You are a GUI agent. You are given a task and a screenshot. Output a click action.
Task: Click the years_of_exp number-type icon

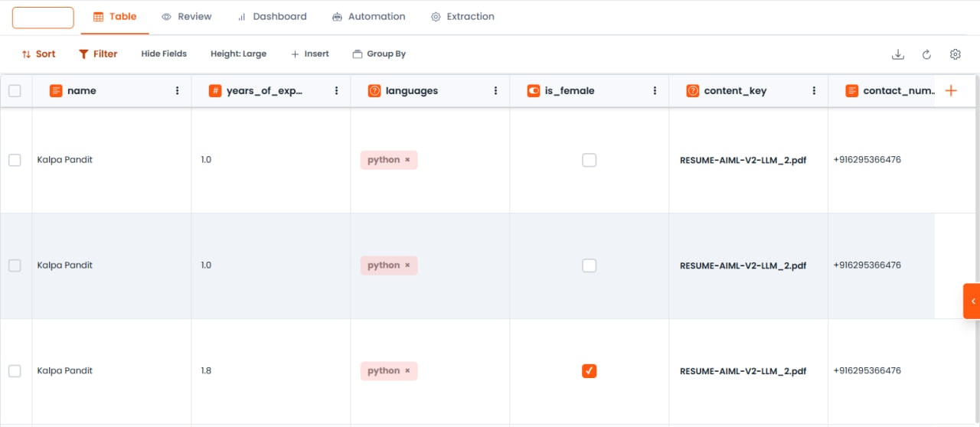pyautogui.click(x=215, y=91)
